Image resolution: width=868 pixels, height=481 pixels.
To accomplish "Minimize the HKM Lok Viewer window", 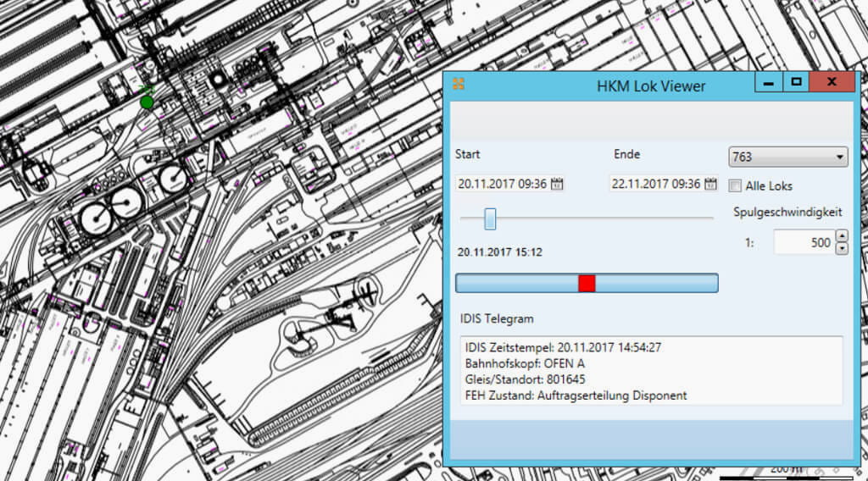I will point(768,83).
